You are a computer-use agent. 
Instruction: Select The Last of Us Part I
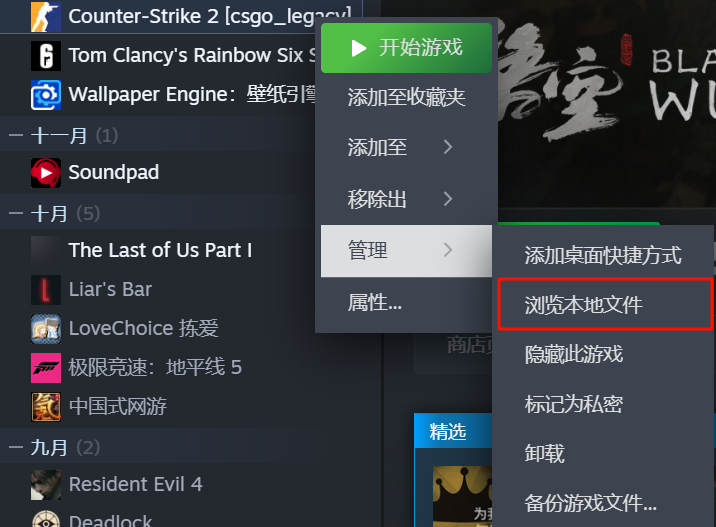(x=160, y=250)
